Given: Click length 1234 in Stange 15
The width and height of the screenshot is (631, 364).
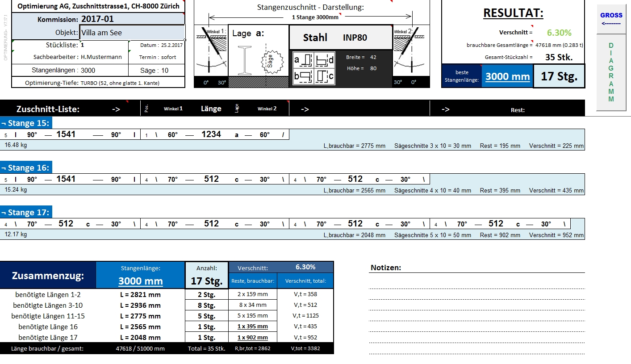Looking at the screenshot, I should (x=211, y=134).
